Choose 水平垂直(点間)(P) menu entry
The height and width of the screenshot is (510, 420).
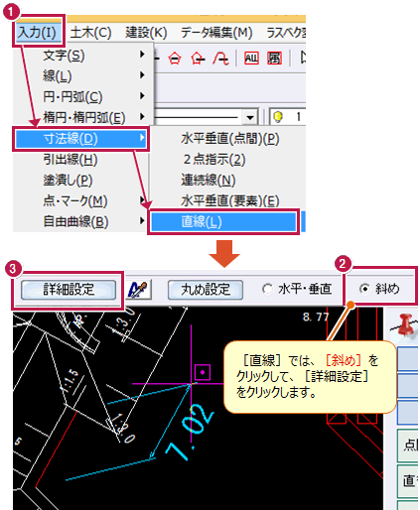(230, 139)
